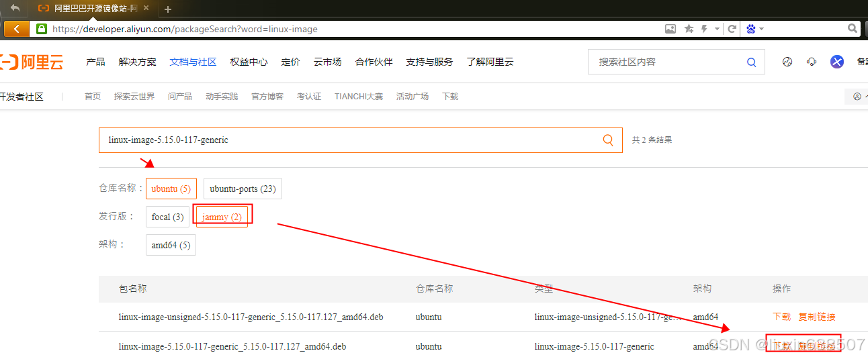Viewport: 868px width, 359px height.
Task: Click the Aliyun logo
Action: point(32,62)
